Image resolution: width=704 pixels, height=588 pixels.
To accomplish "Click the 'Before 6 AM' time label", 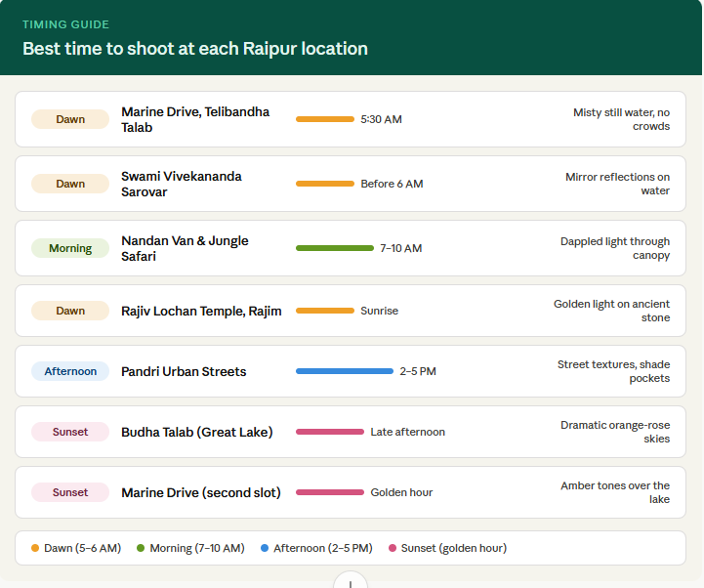I will (392, 184).
